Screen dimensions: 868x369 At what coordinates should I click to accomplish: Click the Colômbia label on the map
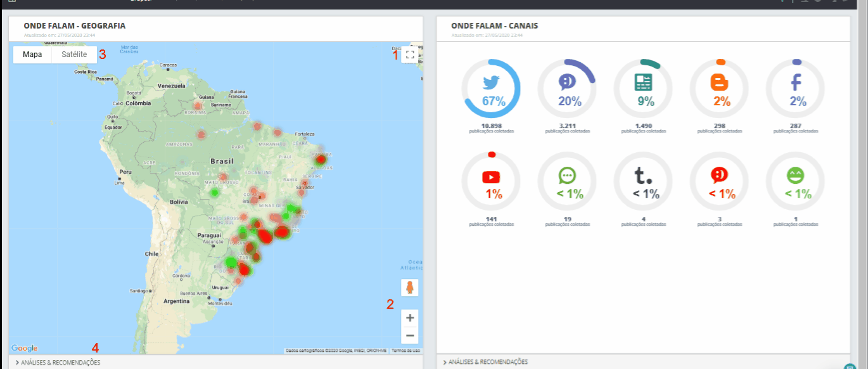tap(138, 103)
